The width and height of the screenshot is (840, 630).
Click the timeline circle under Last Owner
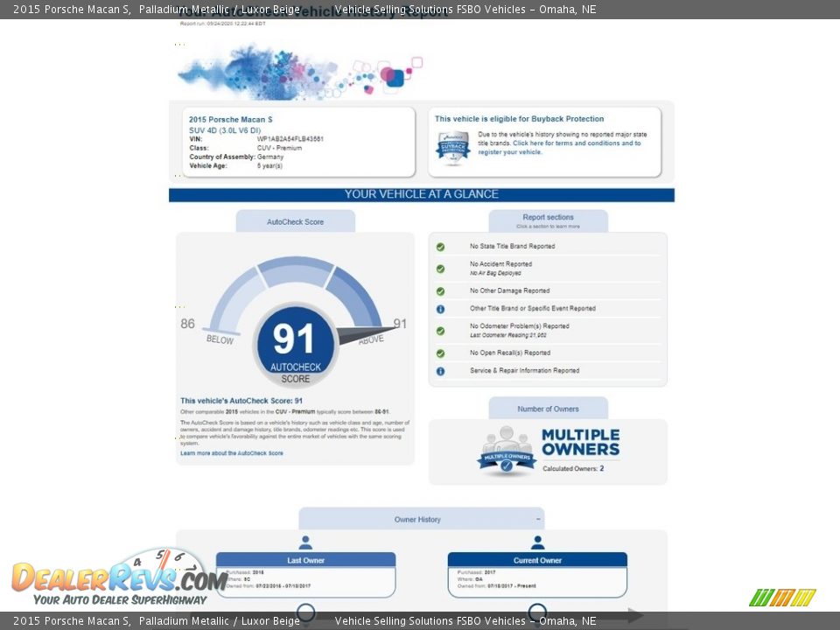click(x=305, y=612)
